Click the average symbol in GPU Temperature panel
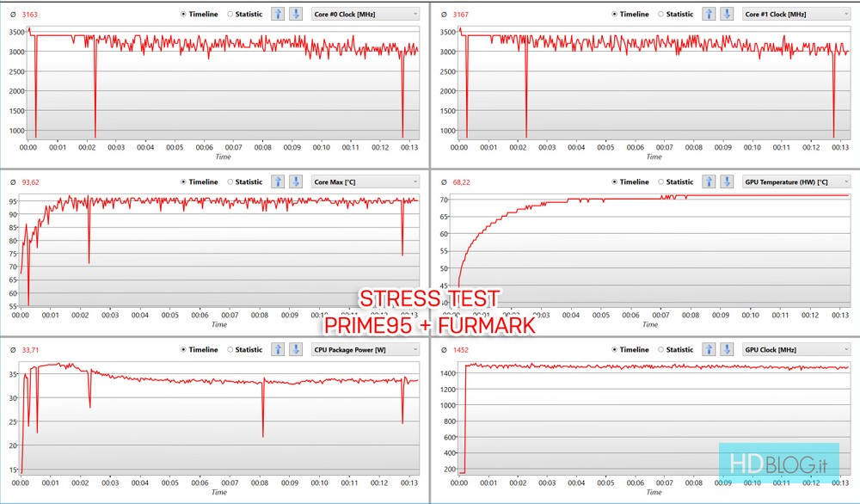This screenshot has height=504, width=860. pyautogui.click(x=445, y=182)
